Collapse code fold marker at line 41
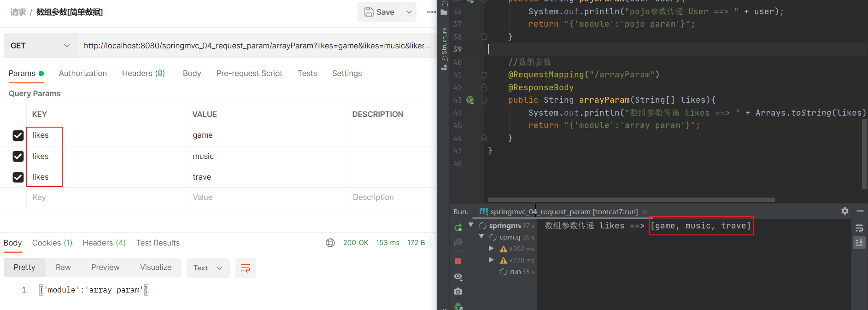 pyautogui.click(x=484, y=75)
